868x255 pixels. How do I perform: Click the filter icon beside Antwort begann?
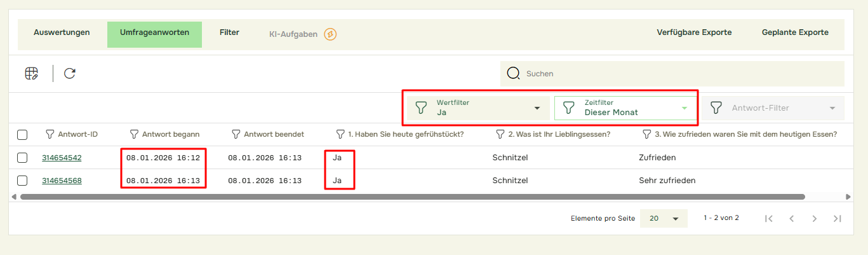134,134
